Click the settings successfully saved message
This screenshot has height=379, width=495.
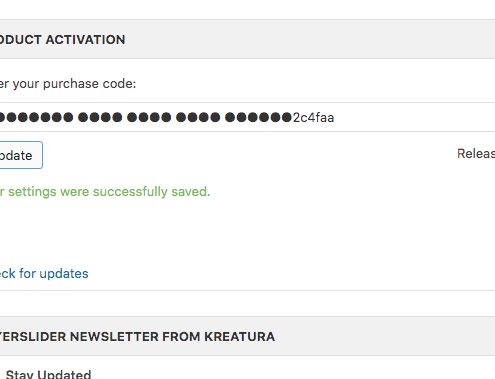pos(105,192)
